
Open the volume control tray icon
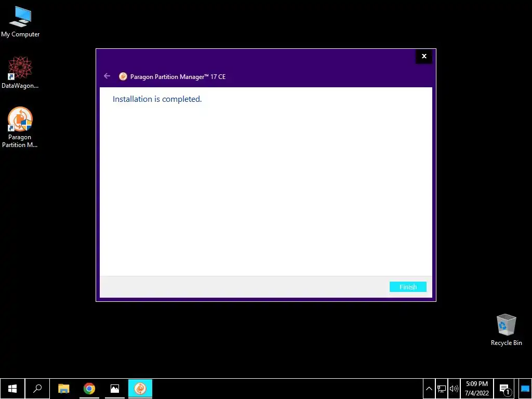coord(454,389)
